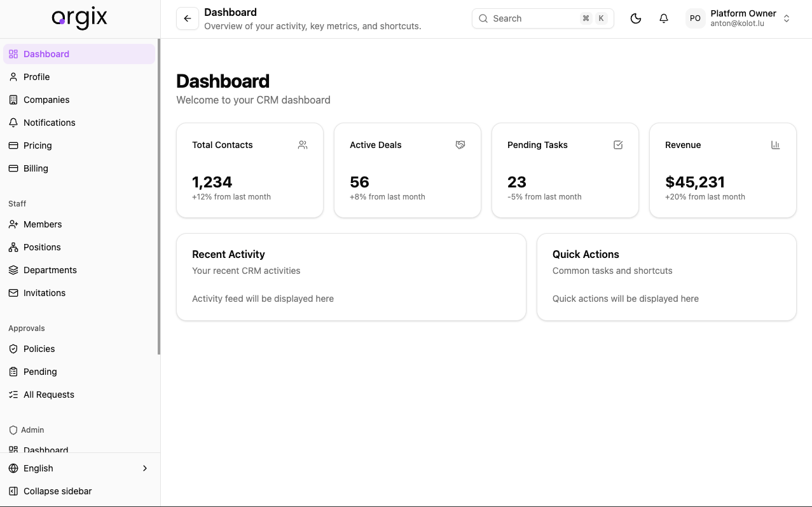Viewport: 812px width, 507px height.
Task: Click the orgix logo
Action: pos(79,18)
